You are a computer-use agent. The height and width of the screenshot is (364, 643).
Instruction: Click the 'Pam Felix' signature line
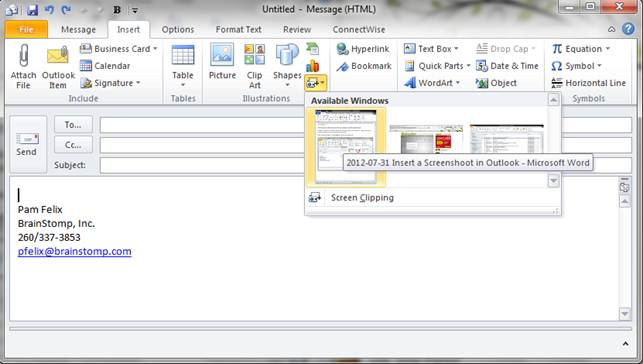tap(40, 209)
